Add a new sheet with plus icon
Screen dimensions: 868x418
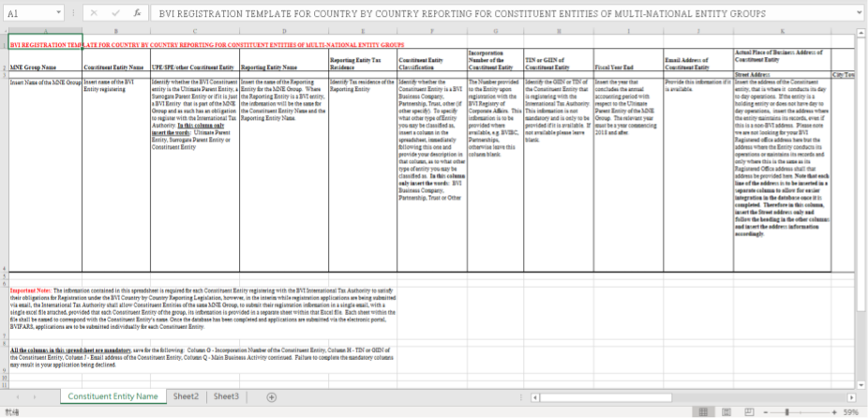coord(271,397)
